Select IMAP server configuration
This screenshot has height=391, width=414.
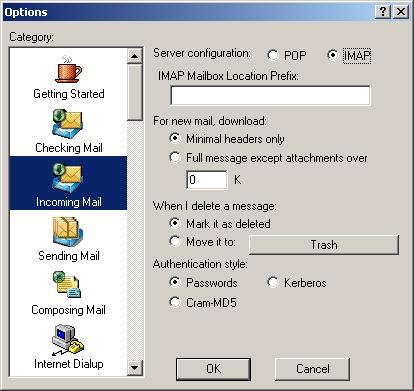(333, 55)
